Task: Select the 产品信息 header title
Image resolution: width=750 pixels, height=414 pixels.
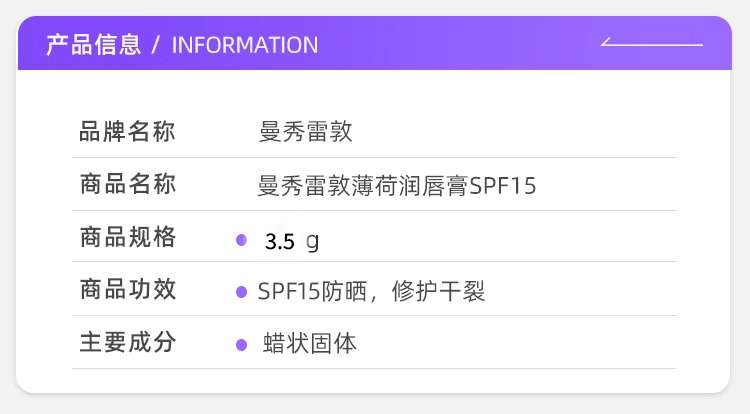Action: tap(93, 45)
